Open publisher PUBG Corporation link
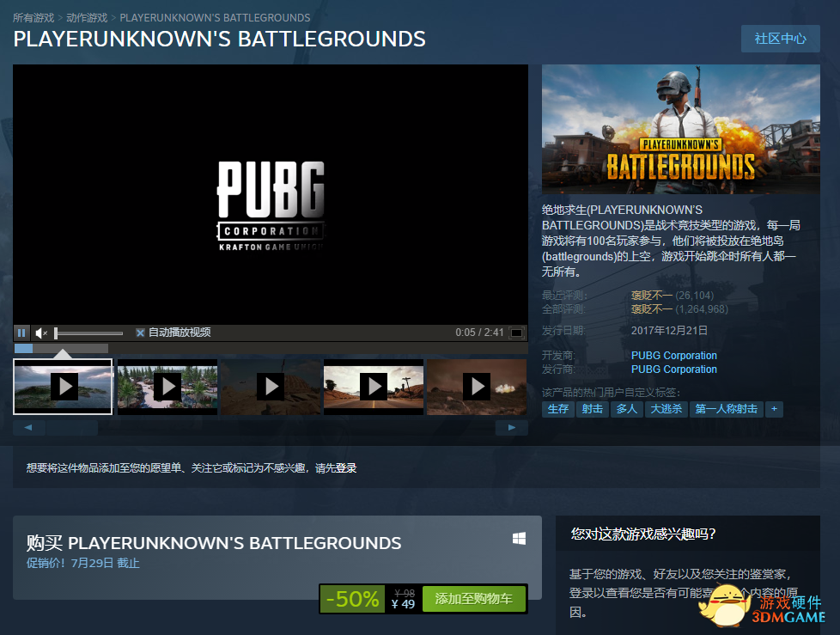Viewport: 840px width, 635px height. [674, 369]
